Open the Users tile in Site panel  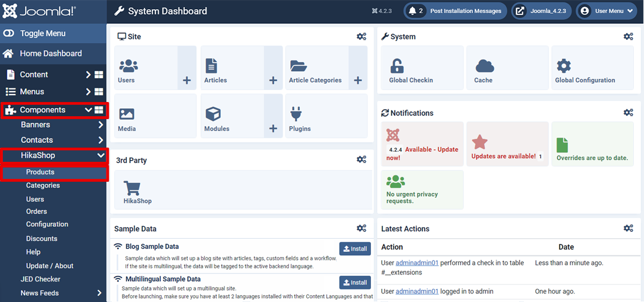click(x=146, y=68)
